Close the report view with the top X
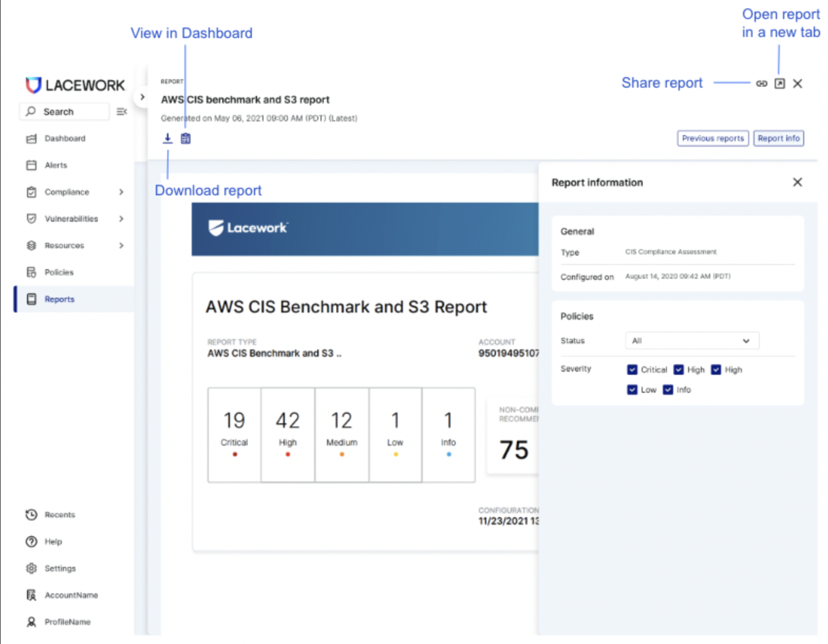 798,83
